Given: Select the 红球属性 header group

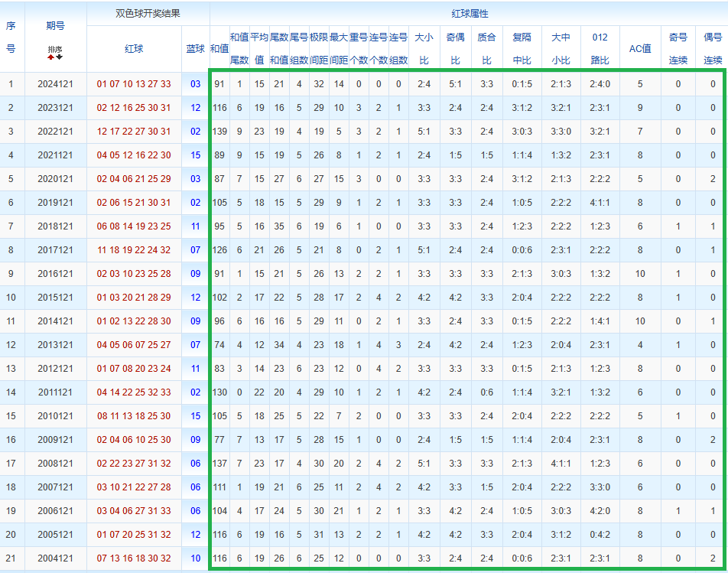Looking at the screenshot, I should coord(469,14).
